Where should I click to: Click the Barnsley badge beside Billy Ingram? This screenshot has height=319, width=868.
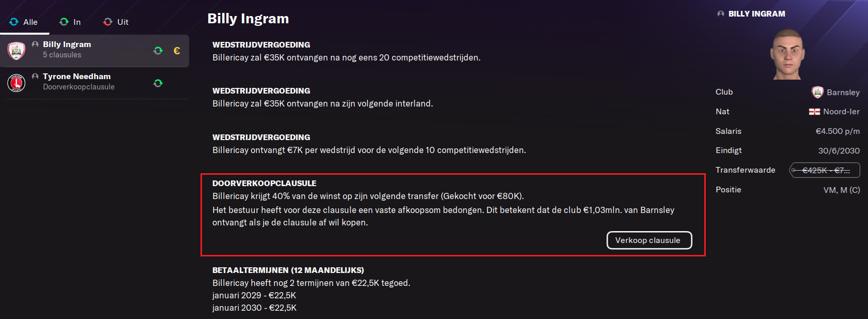tap(17, 51)
